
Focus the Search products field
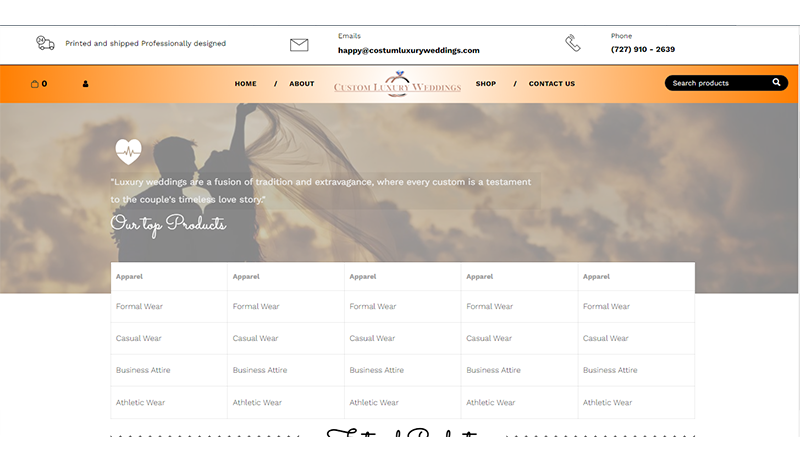pos(715,83)
